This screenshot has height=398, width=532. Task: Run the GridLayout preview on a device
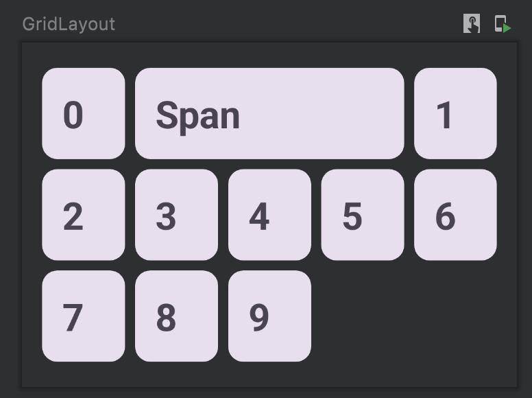pyautogui.click(x=503, y=24)
